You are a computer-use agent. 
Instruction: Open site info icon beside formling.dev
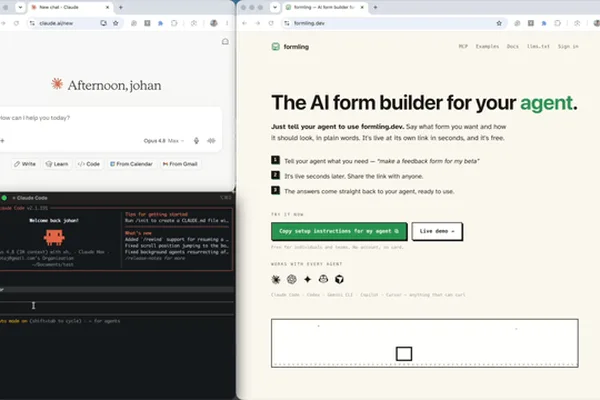click(287, 23)
